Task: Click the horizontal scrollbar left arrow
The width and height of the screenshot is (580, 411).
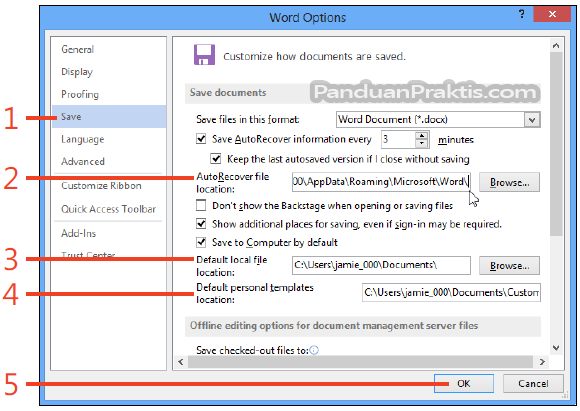Action: point(181,361)
